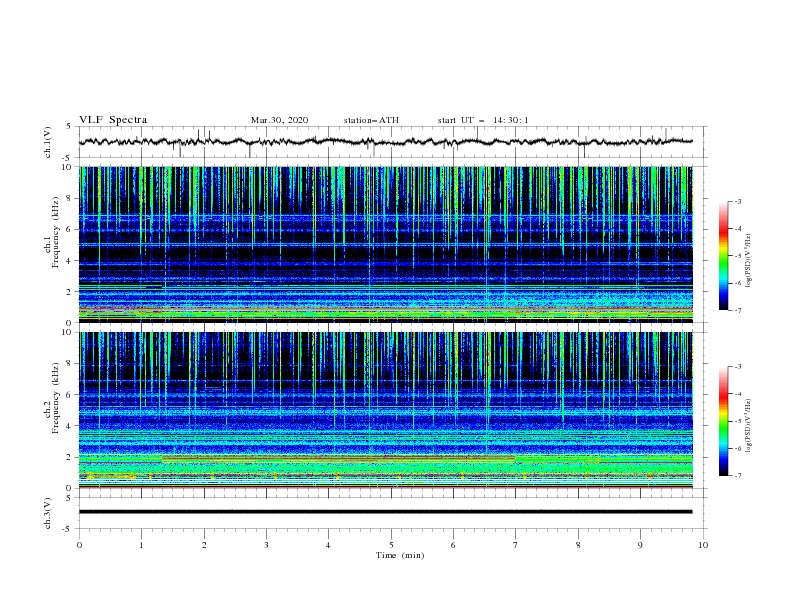
Task: Click the ch.2 spectrogram plot
Action: click(386, 410)
